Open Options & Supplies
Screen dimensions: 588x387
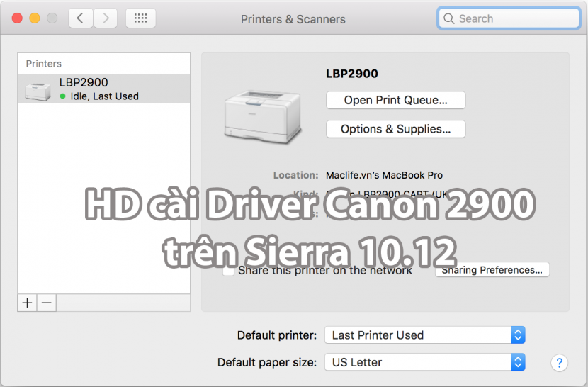[395, 129]
